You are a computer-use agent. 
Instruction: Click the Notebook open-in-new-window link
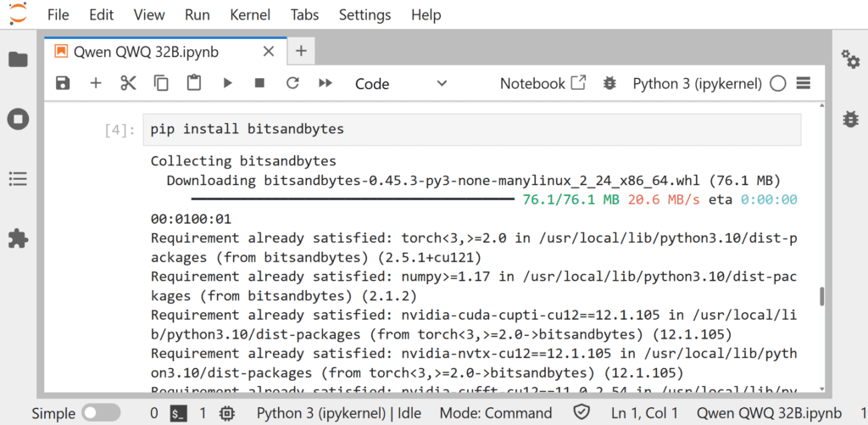pos(542,83)
